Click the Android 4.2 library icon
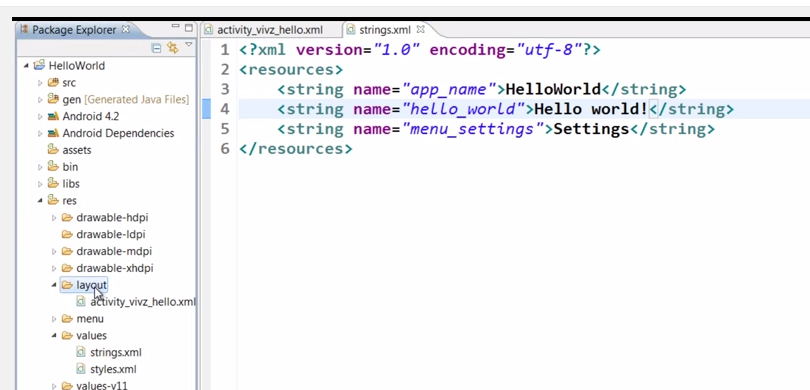The height and width of the screenshot is (390, 810). coord(53,116)
